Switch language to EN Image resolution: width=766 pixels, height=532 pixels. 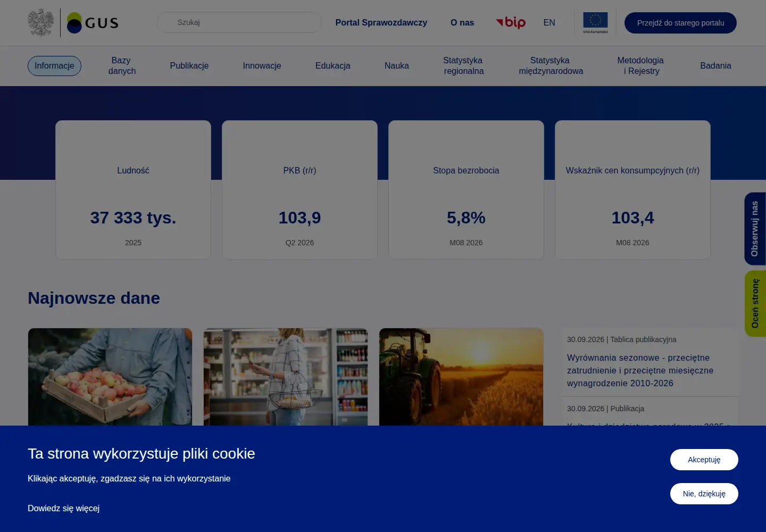(x=549, y=22)
